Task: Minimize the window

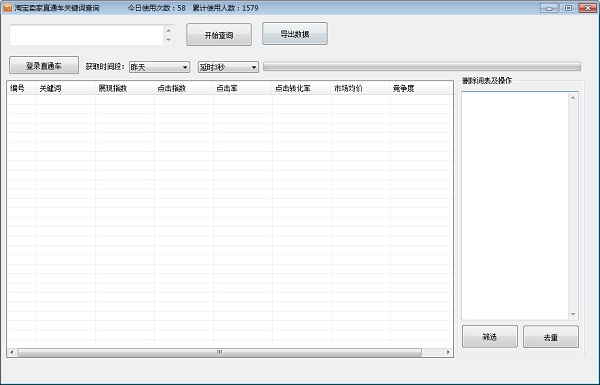Action: pyautogui.click(x=549, y=8)
